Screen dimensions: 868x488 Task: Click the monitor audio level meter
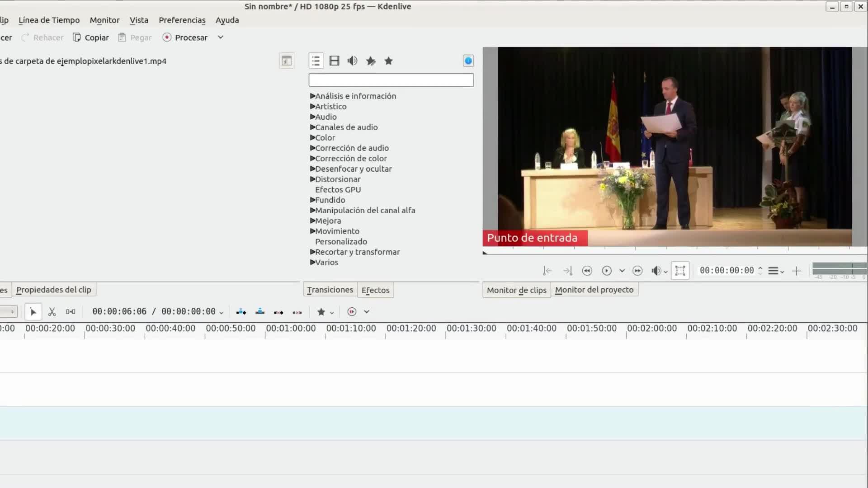(x=839, y=269)
